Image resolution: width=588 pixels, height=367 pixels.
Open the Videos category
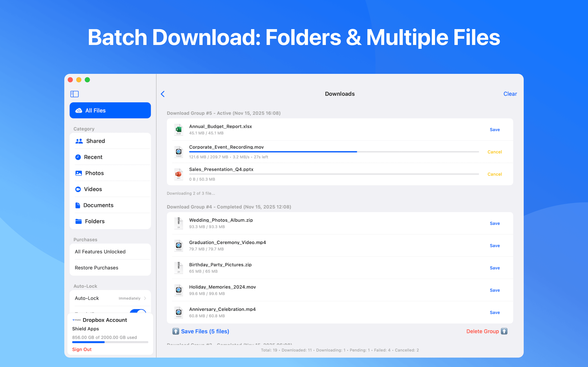tap(93, 189)
